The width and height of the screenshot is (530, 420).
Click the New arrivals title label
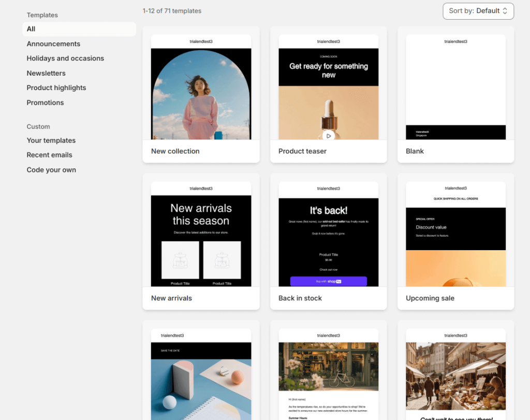point(171,298)
